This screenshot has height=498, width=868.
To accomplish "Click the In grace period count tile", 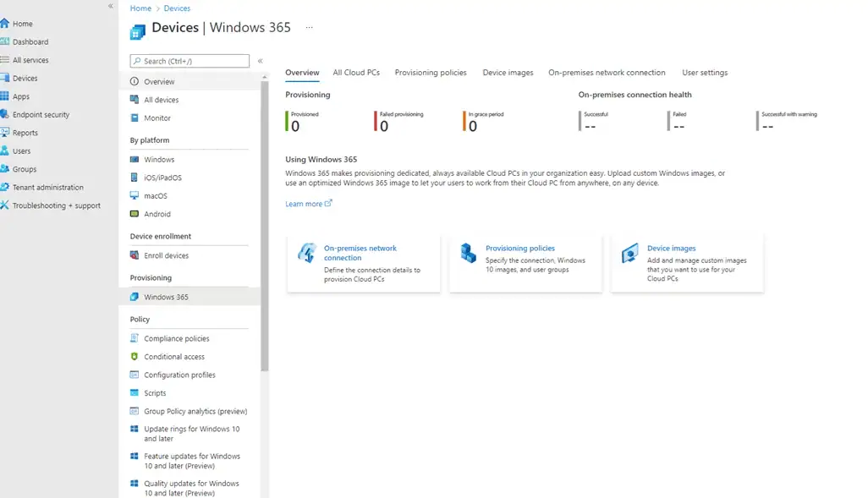I will tap(483, 122).
